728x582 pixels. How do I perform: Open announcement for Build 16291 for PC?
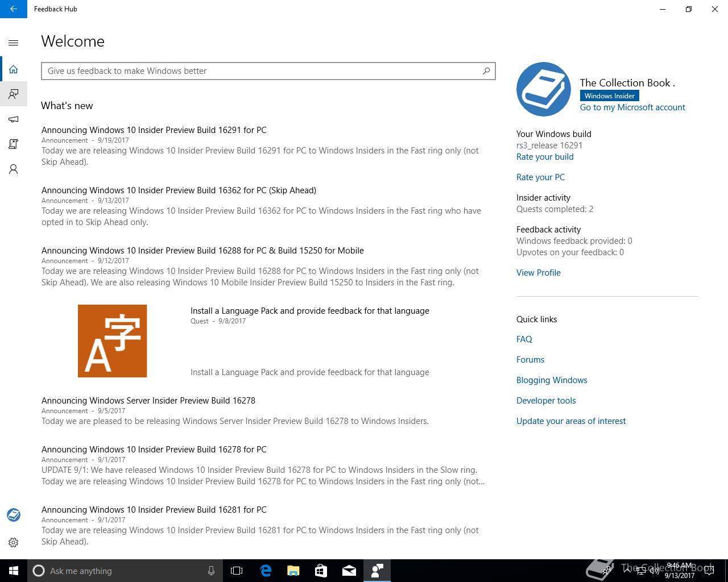tap(154, 130)
